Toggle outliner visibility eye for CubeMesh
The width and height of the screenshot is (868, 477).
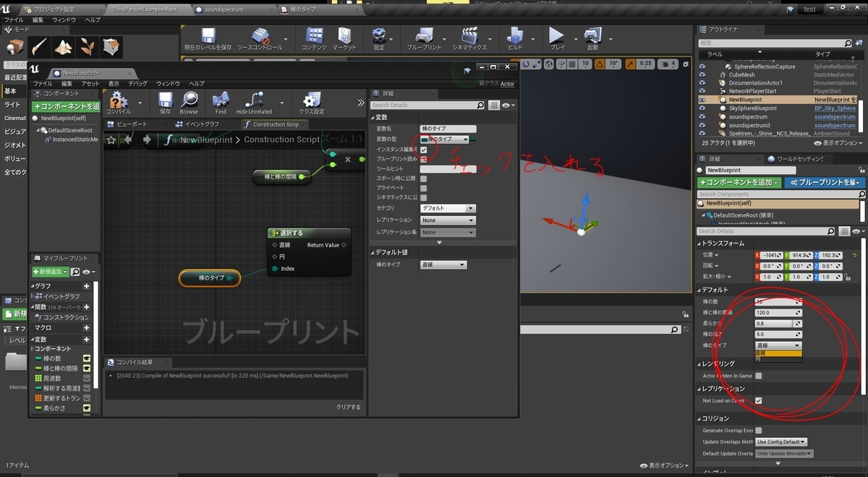(x=702, y=74)
